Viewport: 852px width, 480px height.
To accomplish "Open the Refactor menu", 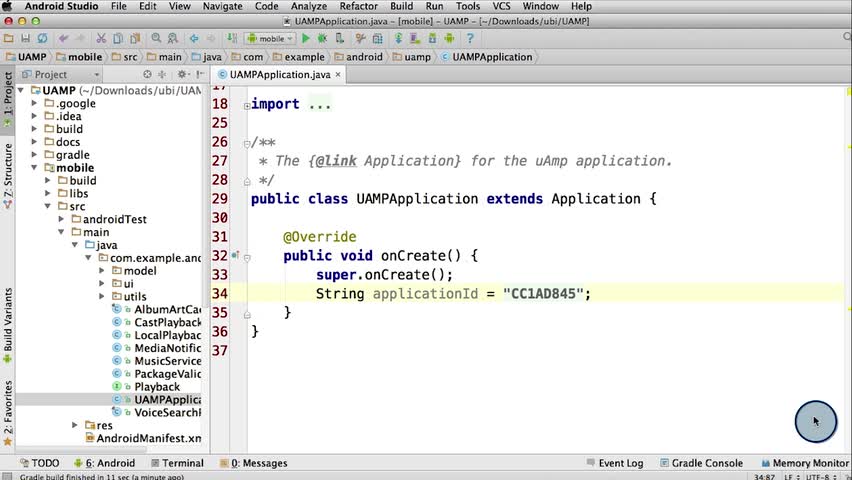I will [x=358, y=7].
